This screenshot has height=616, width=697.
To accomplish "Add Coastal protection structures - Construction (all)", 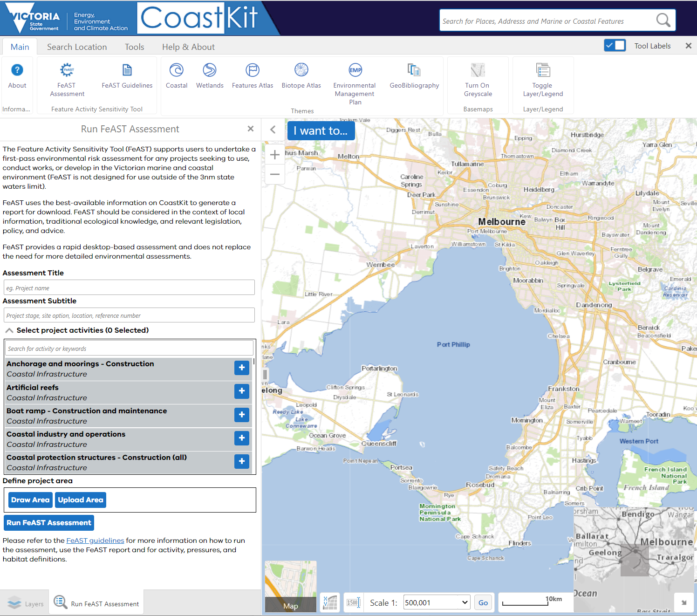I will pos(242,461).
